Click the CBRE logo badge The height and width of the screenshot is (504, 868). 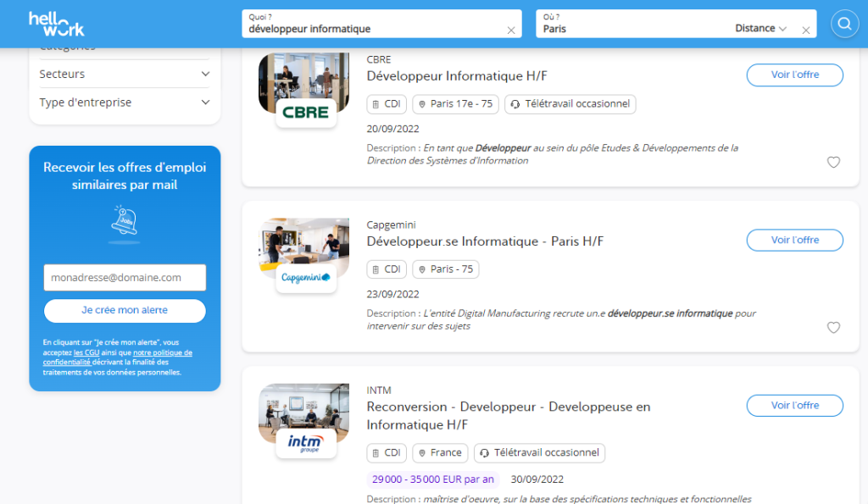point(305,113)
